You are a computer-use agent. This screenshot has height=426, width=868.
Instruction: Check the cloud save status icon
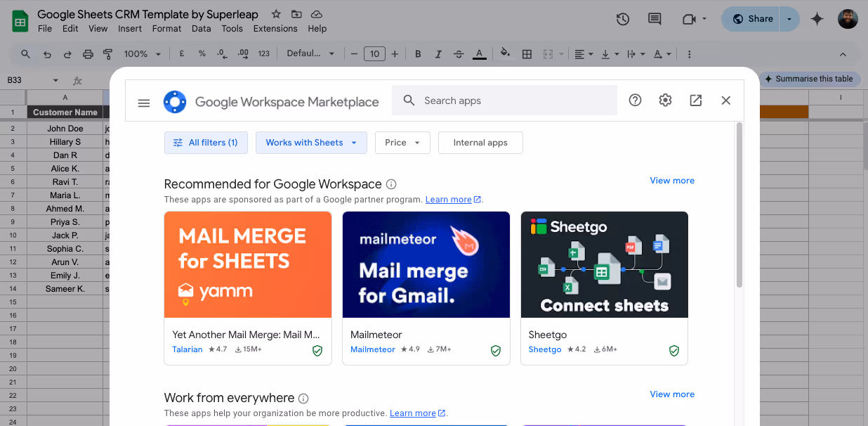pyautogui.click(x=317, y=14)
